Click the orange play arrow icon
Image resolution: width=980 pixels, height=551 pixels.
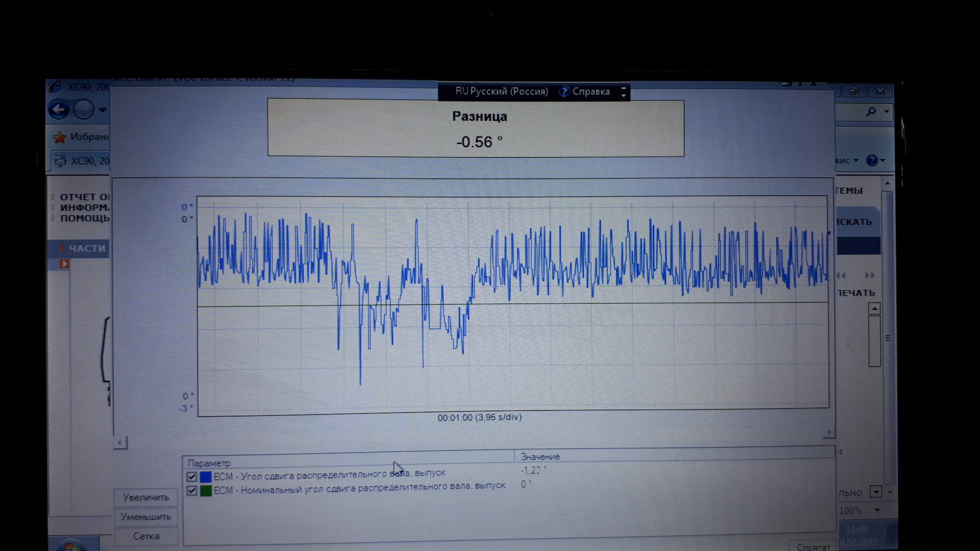[x=64, y=264]
